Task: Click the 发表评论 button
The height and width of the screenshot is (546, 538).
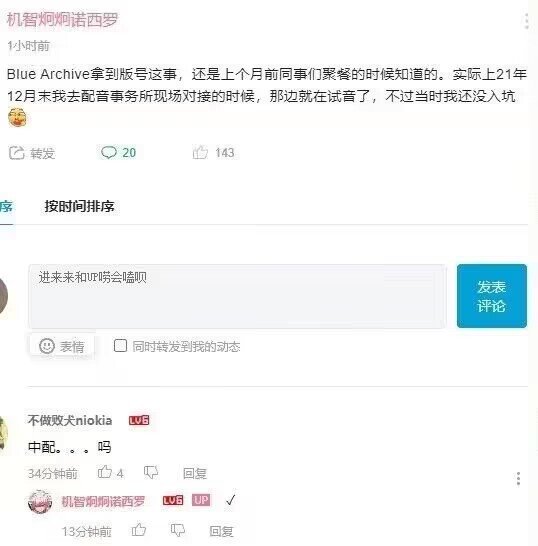Action: coord(491,296)
